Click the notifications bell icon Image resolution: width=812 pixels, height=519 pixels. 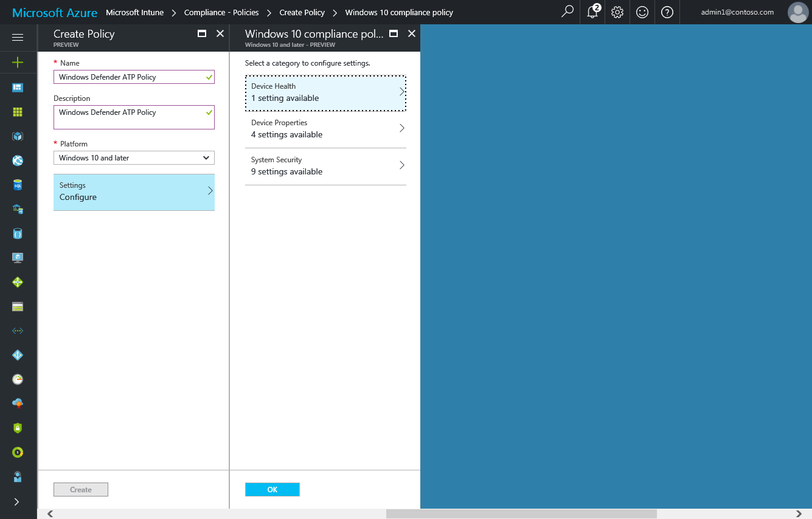tap(592, 12)
